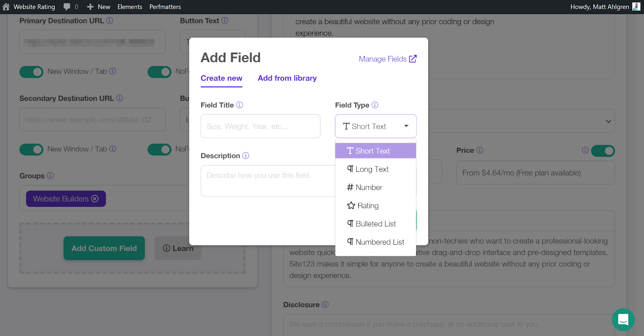
Task: Open the Manage Fields link
Action: pyautogui.click(x=388, y=59)
